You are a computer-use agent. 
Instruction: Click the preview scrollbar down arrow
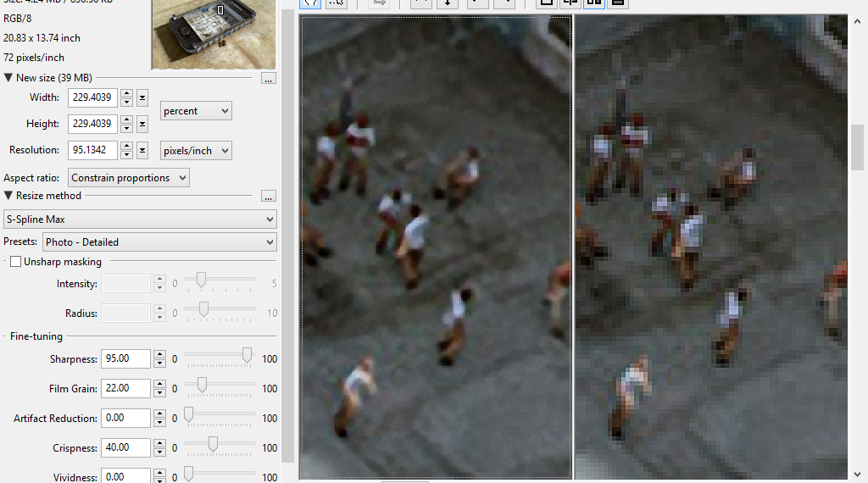coord(858,475)
